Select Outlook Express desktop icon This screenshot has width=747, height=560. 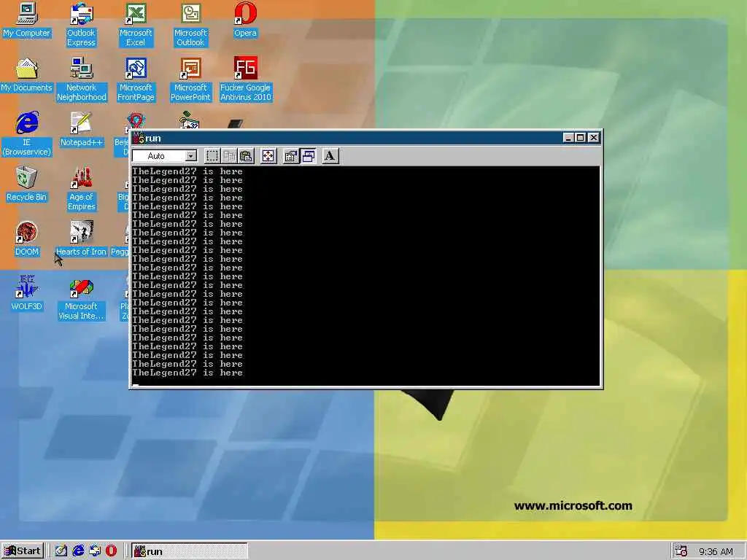tap(81, 24)
